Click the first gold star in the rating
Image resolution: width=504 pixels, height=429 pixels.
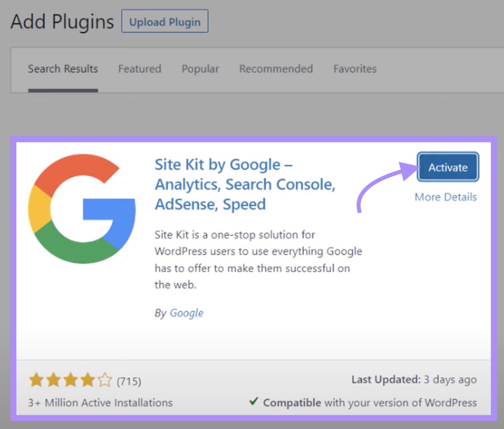point(35,380)
